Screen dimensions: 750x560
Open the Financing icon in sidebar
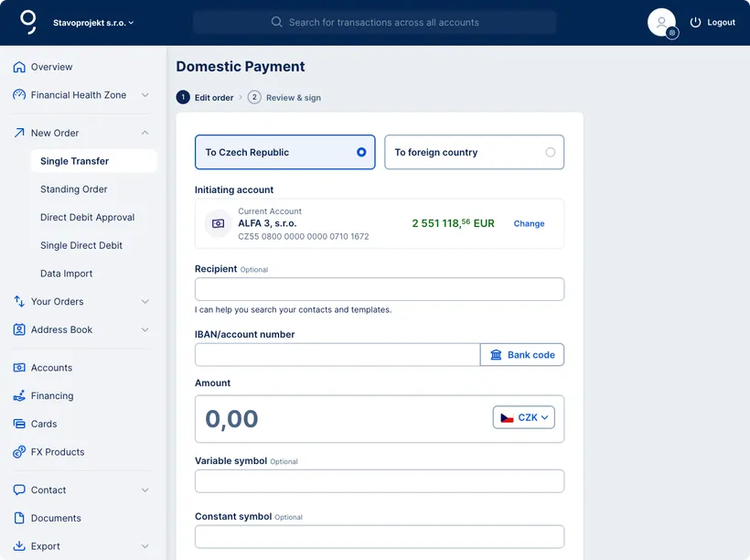[18, 395]
